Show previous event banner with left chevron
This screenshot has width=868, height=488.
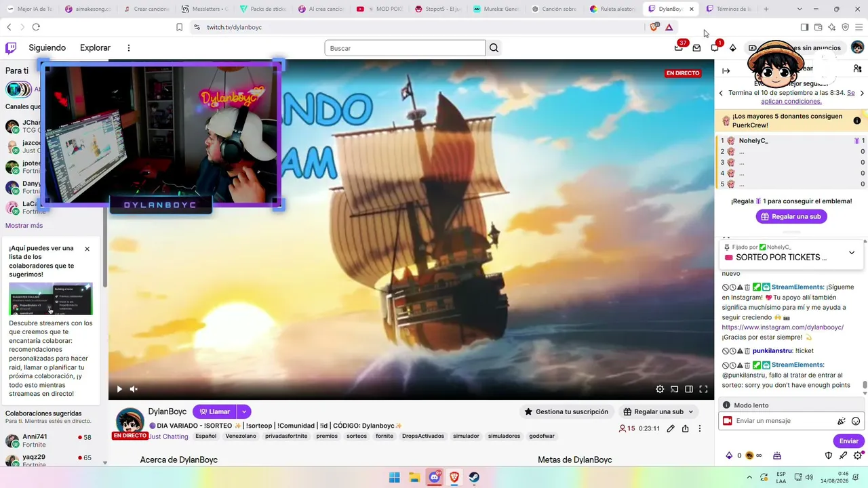pyautogui.click(x=721, y=93)
